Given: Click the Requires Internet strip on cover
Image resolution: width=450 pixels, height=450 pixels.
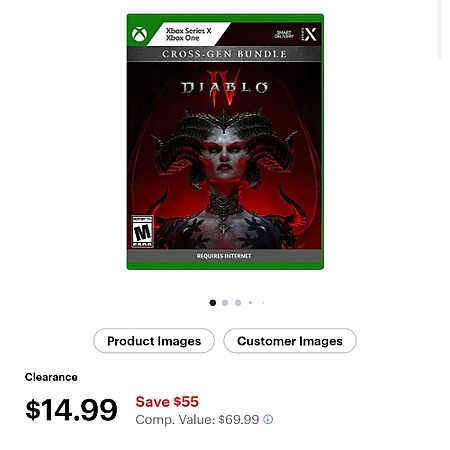Looking at the screenshot, I should pyautogui.click(x=224, y=256).
